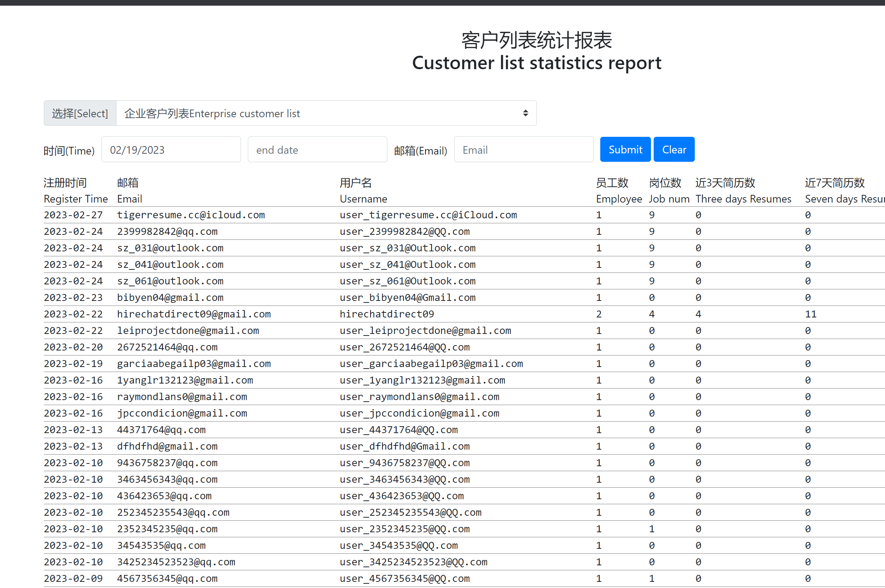
Task: Click the Username column header
Action: tap(363, 199)
